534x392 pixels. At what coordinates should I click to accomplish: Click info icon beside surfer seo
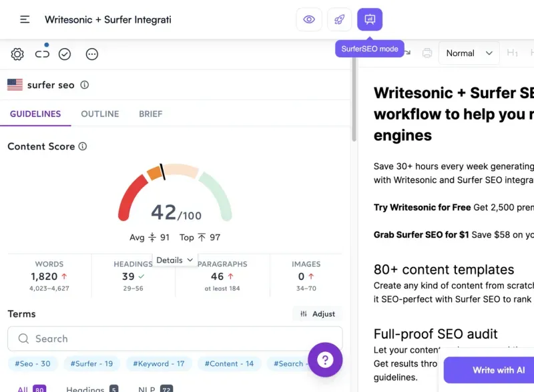(x=85, y=85)
